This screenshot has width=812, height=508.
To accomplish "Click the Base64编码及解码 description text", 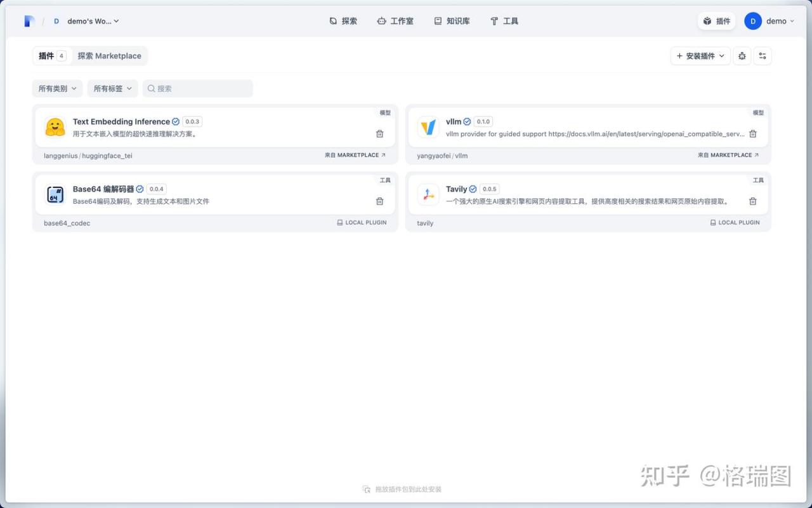I will coord(141,201).
